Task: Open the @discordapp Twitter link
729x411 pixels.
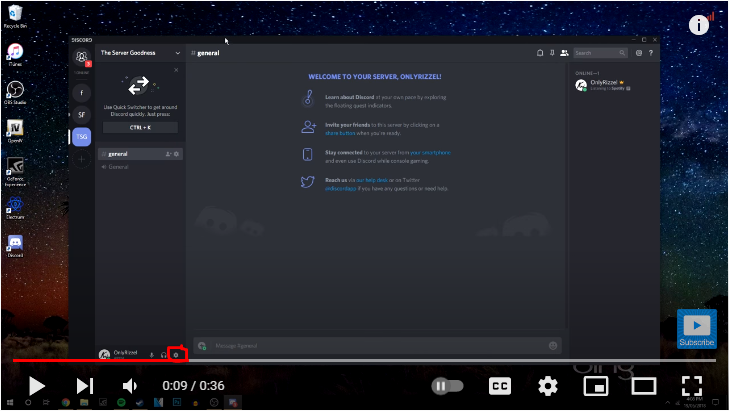Action: tap(340, 189)
